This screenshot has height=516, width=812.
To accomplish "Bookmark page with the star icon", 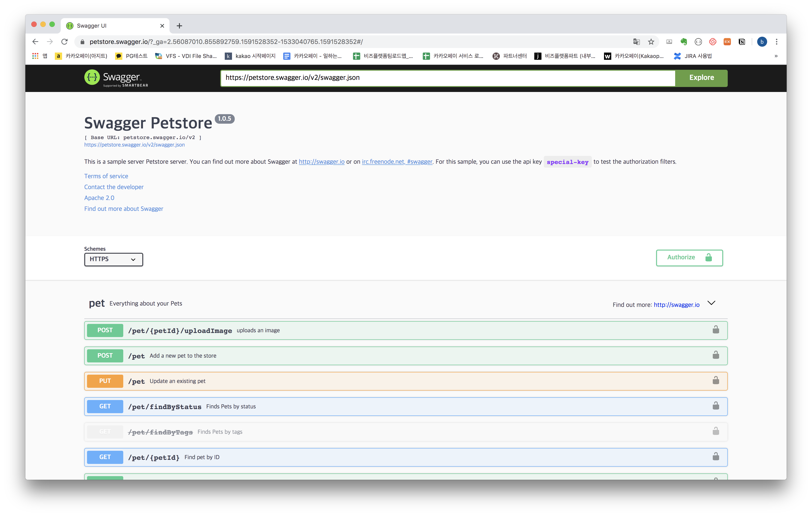I will (x=651, y=42).
